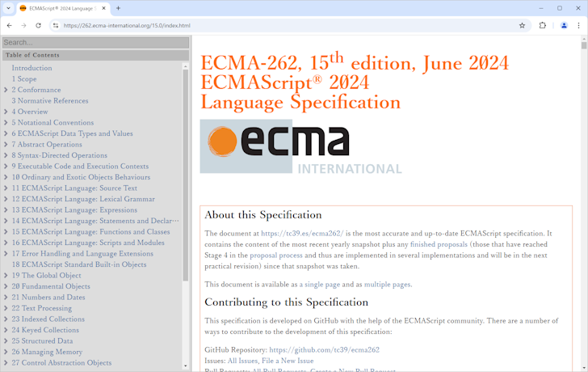Image resolution: width=588 pixels, height=372 pixels.
Task: Expand 19 The Global Object arrow
Action: coord(6,275)
